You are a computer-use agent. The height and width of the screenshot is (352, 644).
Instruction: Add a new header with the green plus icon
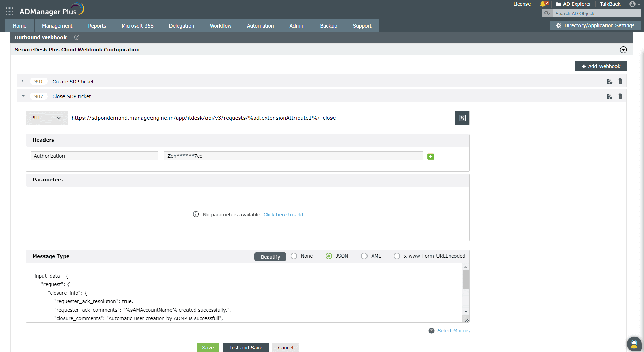[x=430, y=156]
